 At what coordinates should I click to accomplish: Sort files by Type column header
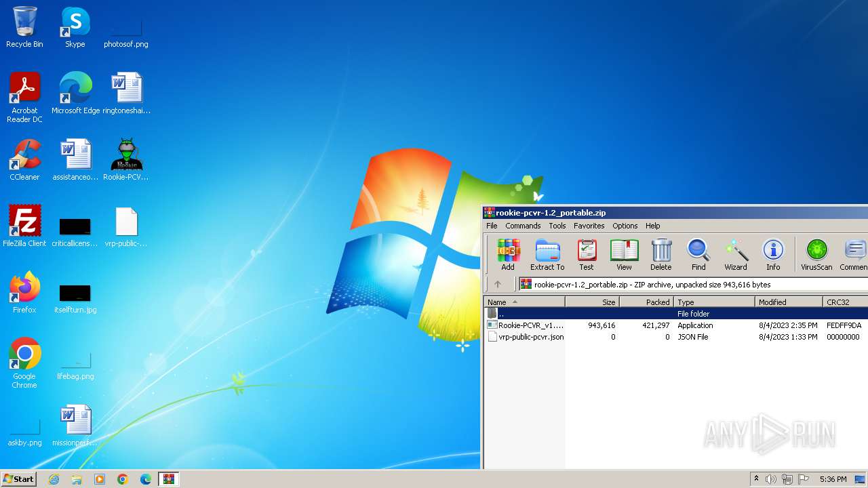tap(715, 302)
